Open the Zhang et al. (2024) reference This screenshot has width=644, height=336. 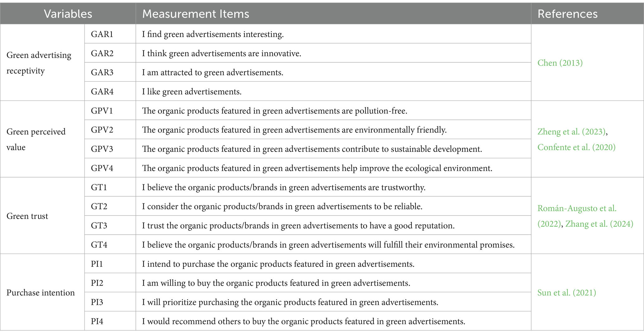coord(599,224)
